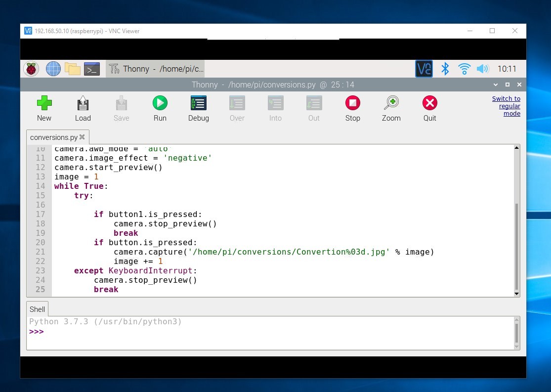Click the Step Into toolbar icon
The image size is (551, 392).
pos(276,103)
